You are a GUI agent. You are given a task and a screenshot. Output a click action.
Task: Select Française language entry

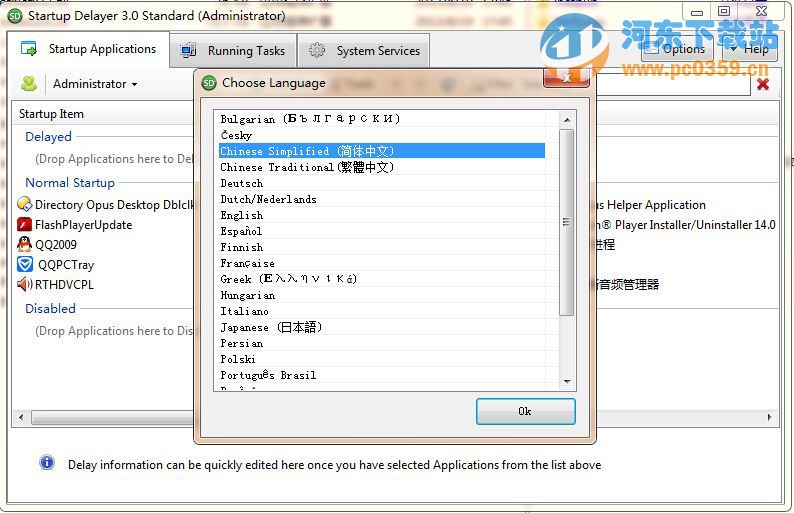click(x=382, y=263)
